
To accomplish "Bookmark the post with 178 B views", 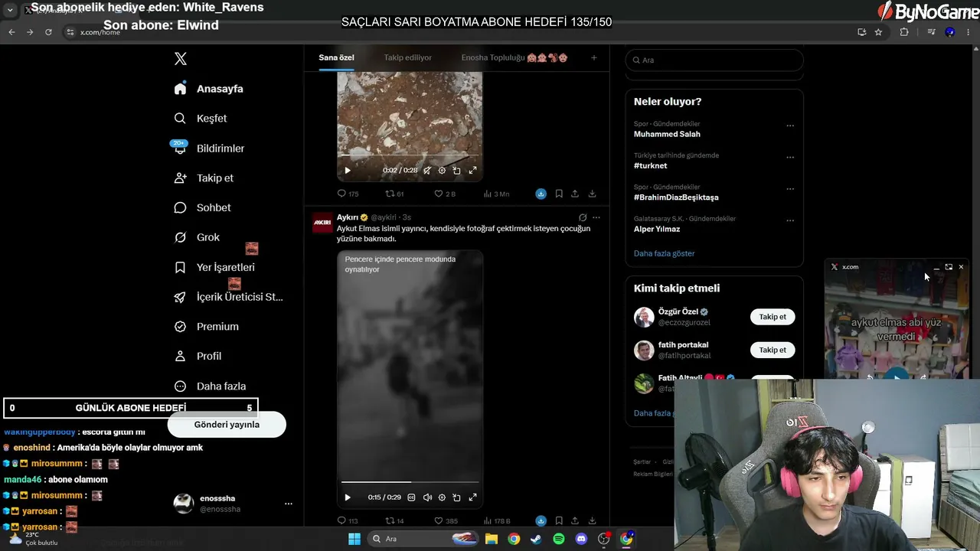I will click(559, 521).
